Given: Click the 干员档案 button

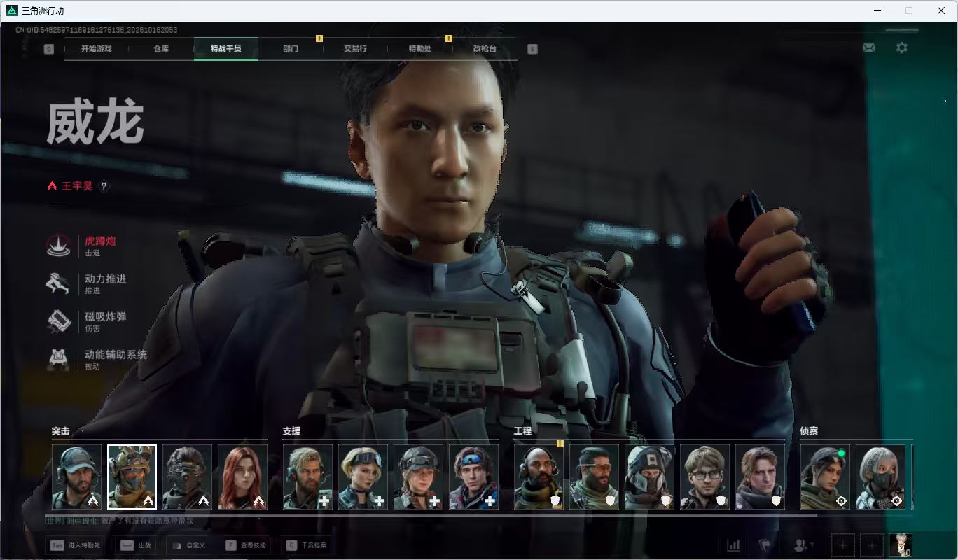Looking at the screenshot, I should tap(307, 545).
